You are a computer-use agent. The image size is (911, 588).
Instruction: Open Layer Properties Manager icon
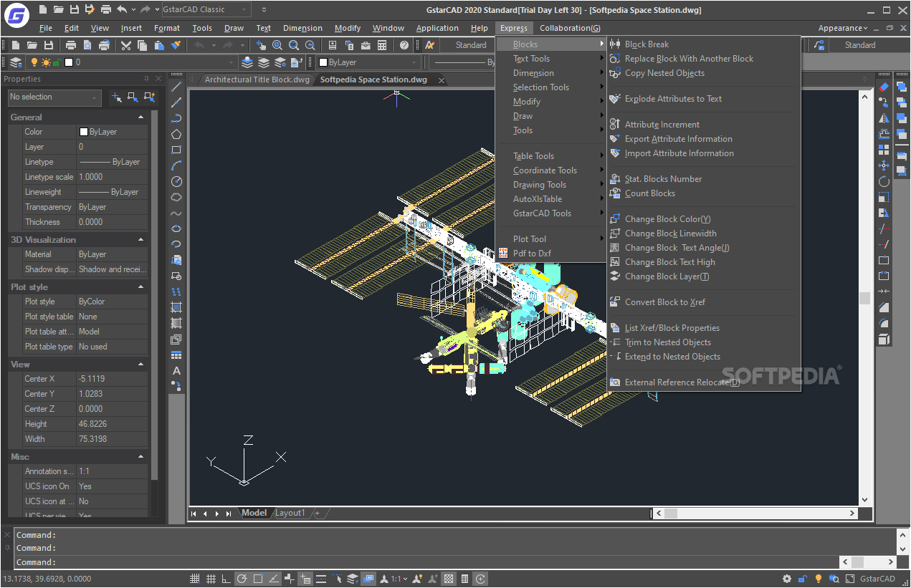click(15, 62)
